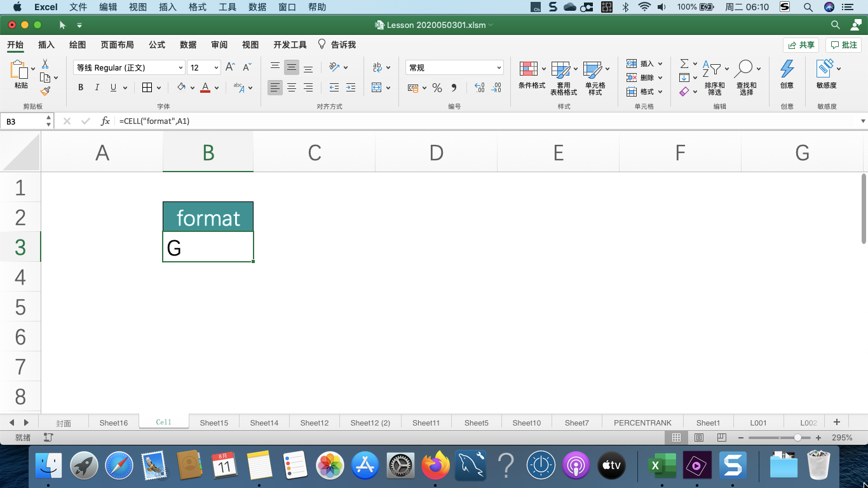Decrease indent in alignment group

point(334,88)
